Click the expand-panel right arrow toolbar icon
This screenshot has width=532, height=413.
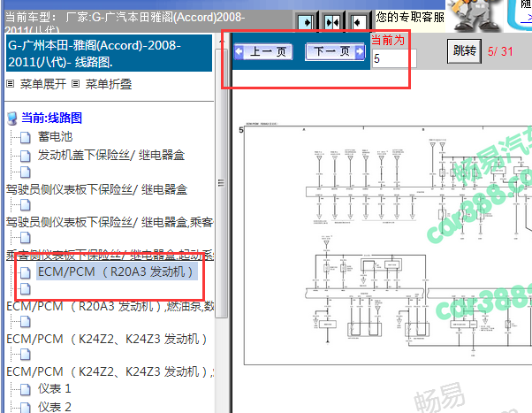coord(307,22)
